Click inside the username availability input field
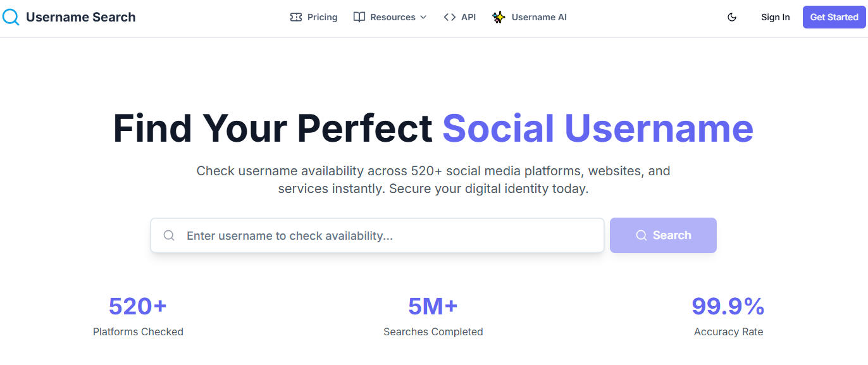 [x=377, y=235]
